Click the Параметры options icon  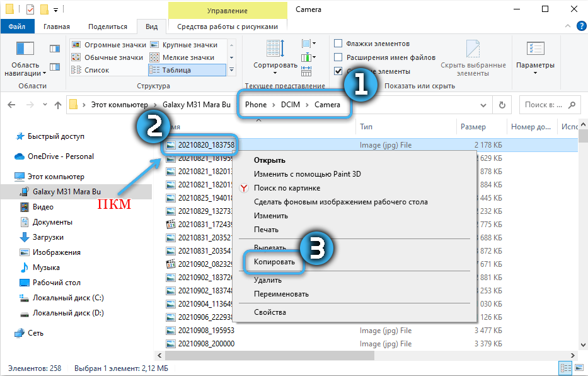click(534, 49)
